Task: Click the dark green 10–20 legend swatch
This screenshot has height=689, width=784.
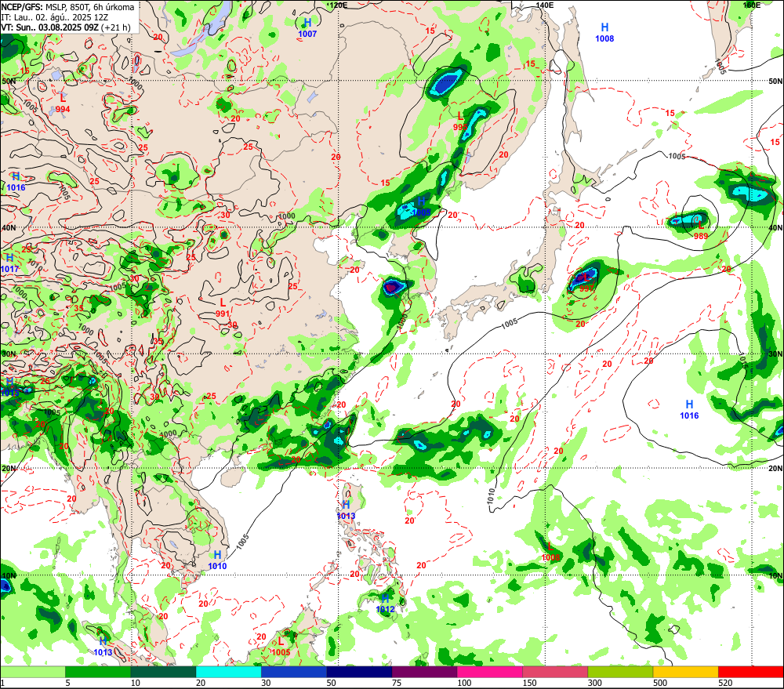Action: tap(164, 672)
